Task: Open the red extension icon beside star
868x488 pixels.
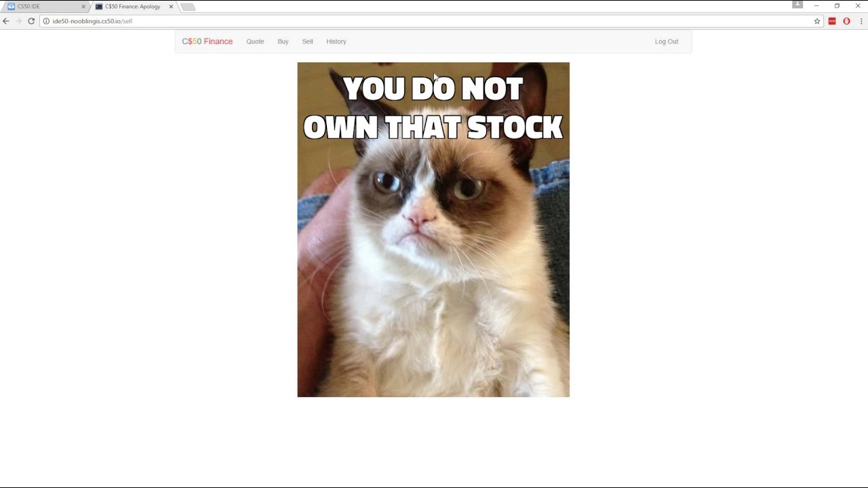Action: tap(832, 21)
